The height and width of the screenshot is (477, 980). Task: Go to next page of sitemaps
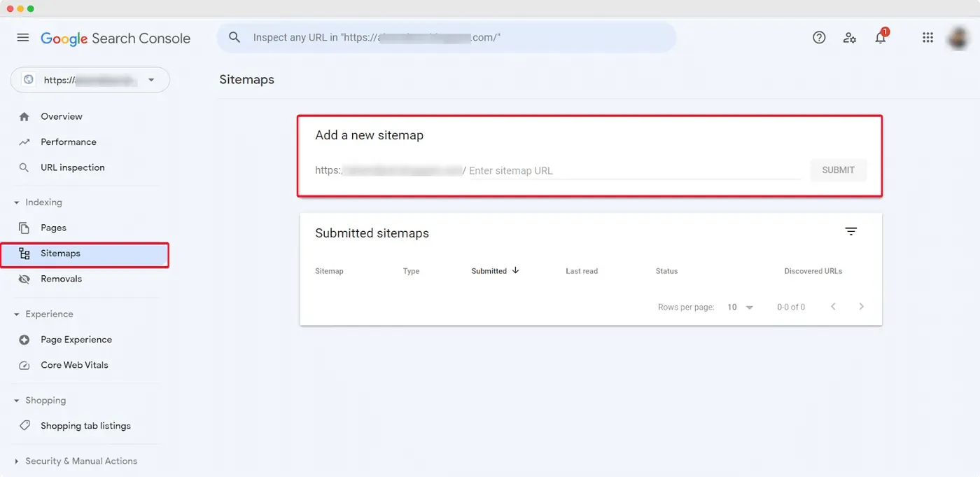(862, 307)
